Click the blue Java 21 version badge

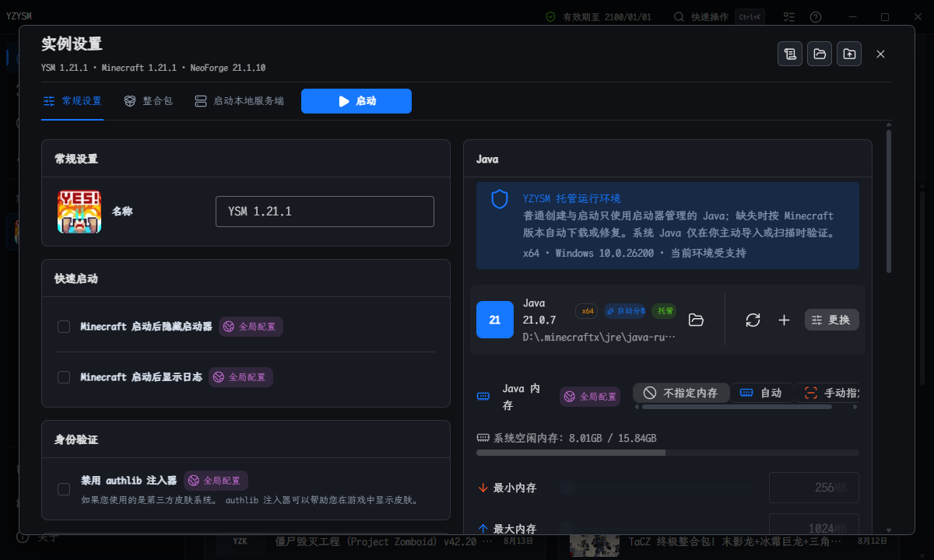495,320
